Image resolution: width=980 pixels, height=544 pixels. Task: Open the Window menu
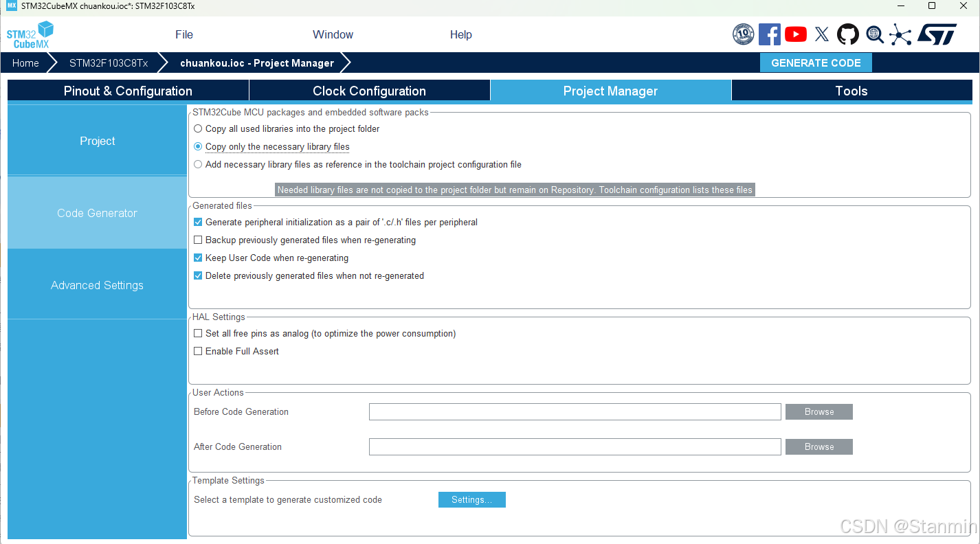(333, 34)
